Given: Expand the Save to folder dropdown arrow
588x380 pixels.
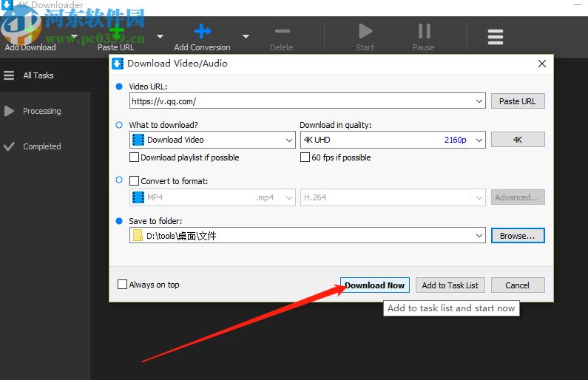Looking at the screenshot, I should pyautogui.click(x=479, y=235).
